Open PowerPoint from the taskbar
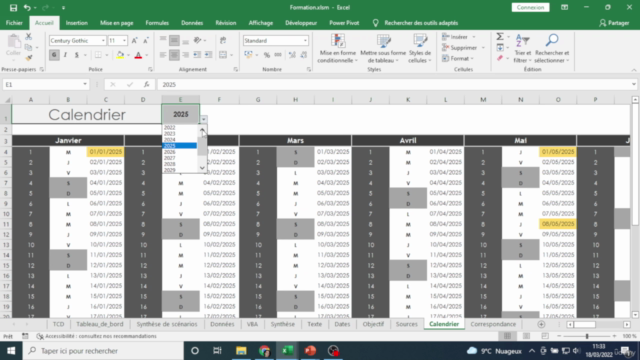Image resolution: width=640 pixels, height=360 pixels. pyautogui.click(x=310, y=351)
